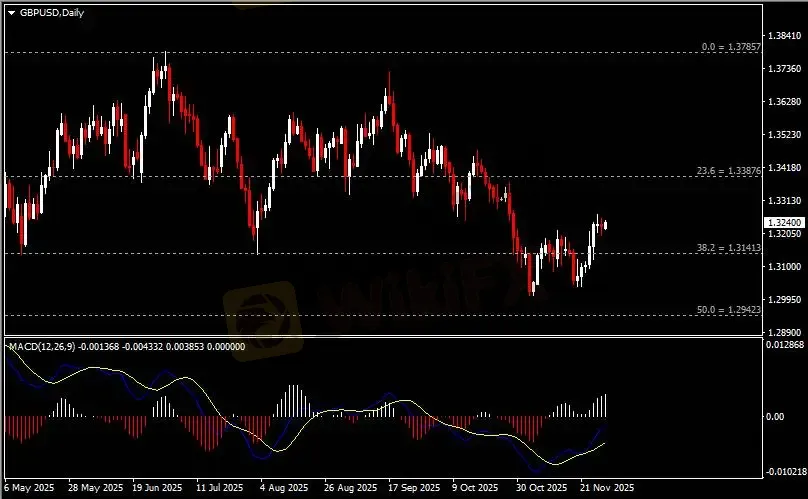This screenshot has height=499, width=808.
Task: Click price scale value 1.36280
Action: point(784,102)
